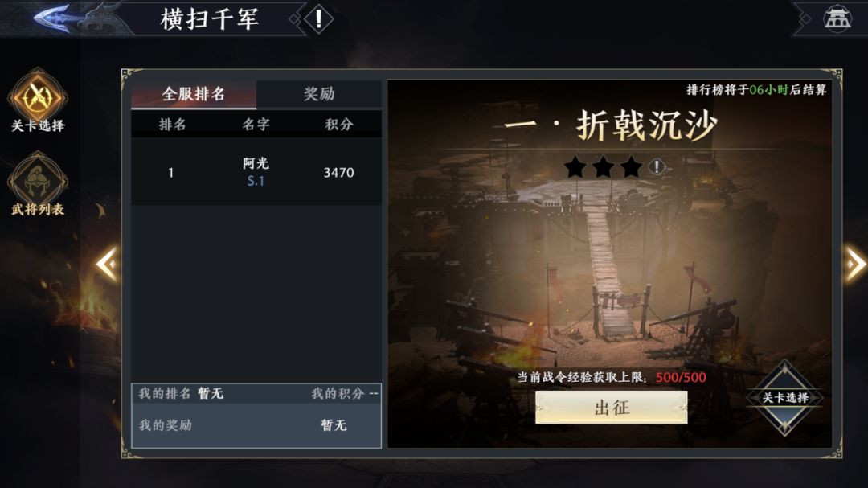Go to previous stage with left arrow
Image resolution: width=868 pixels, height=488 pixels.
tap(108, 264)
